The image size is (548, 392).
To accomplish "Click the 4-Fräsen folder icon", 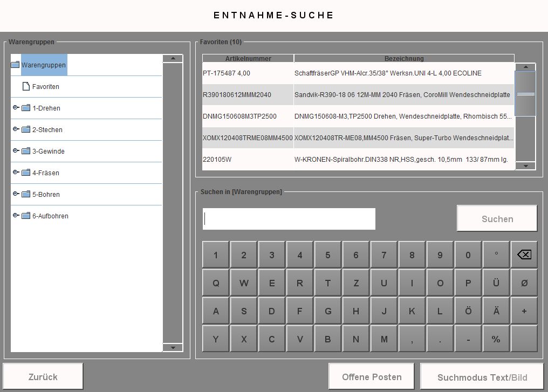I will coord(26,173).
